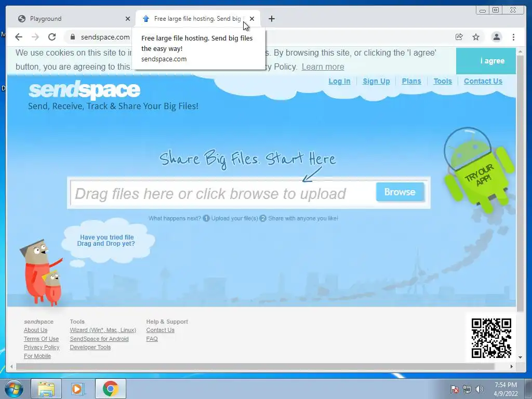Click the sendspace logo
This screenshot has height=399, width=532.
(84, 89)
